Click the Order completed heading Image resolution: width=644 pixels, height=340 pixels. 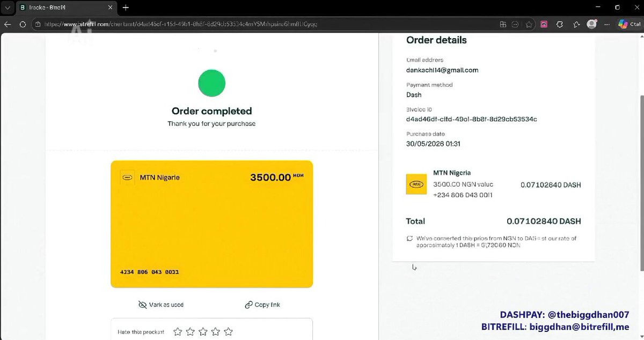tap(211, 111)
